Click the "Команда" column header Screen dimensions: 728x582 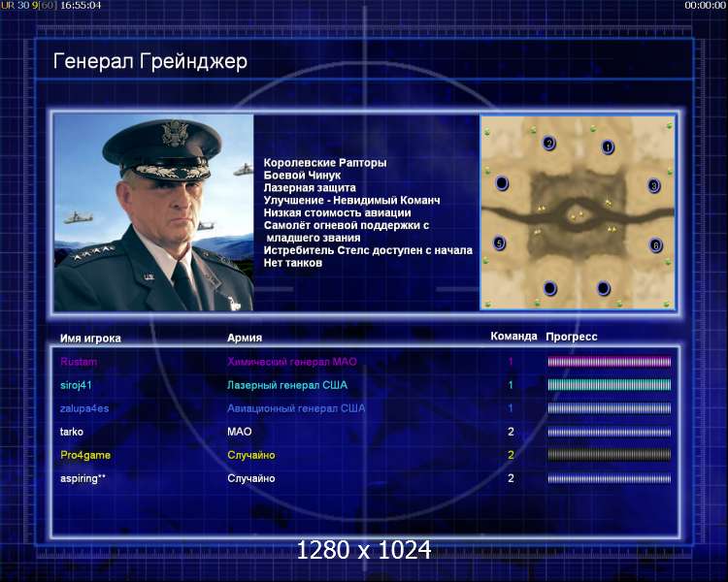tap(513, 336)
